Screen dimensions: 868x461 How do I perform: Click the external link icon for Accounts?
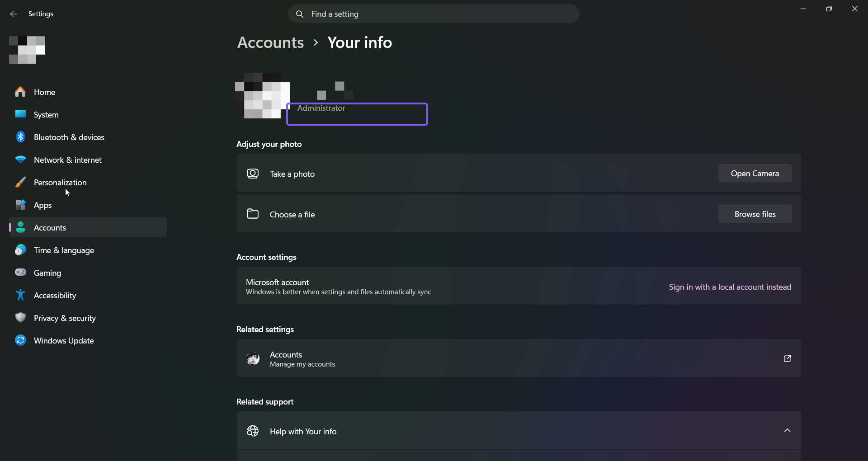pyautogui.click(x=787, y=358)
